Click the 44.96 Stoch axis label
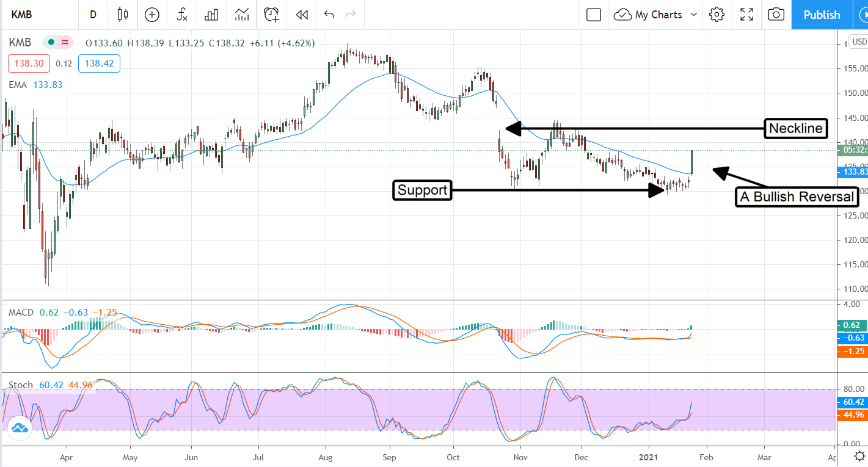This screenshot has width=868, height=467. coord(854,416)
